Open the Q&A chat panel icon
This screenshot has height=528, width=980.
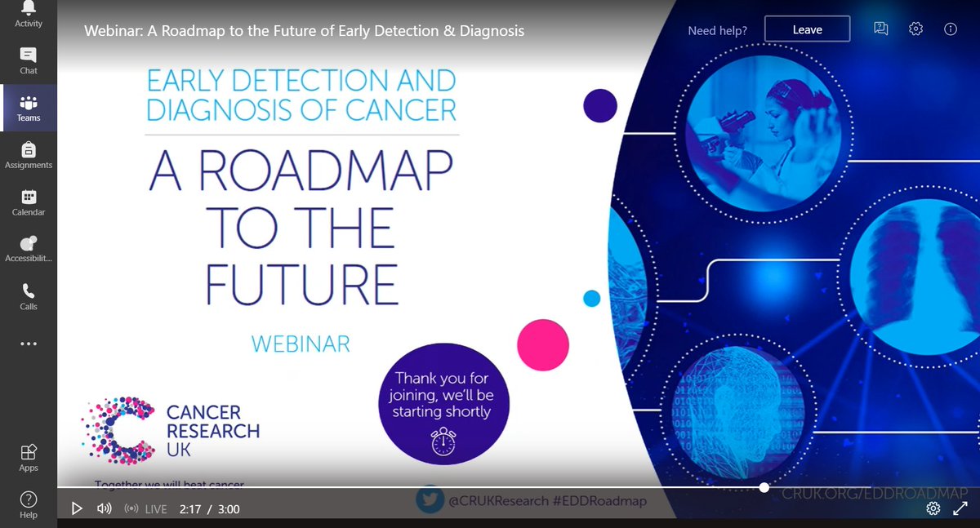point(880,29)
